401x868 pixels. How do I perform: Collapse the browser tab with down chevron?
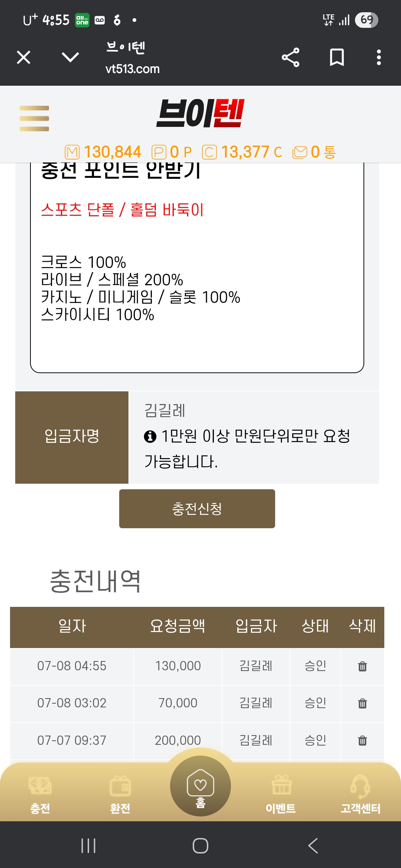(x=70, y=57)
